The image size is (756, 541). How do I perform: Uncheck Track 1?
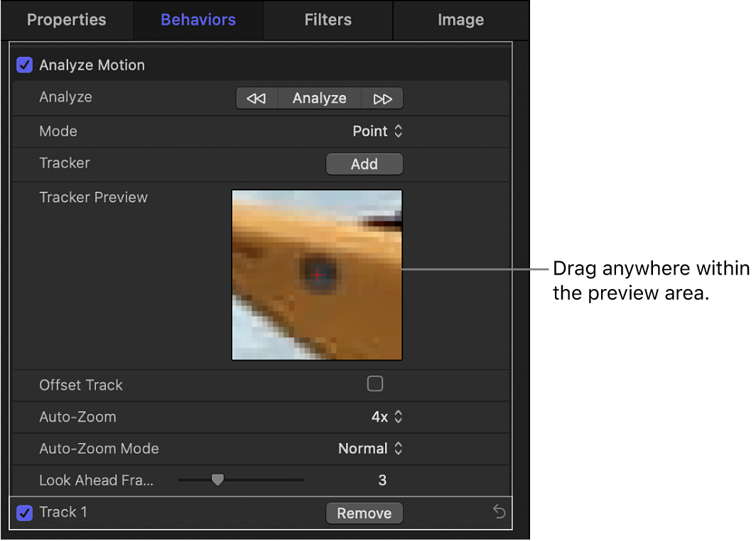tap(24, 513)
